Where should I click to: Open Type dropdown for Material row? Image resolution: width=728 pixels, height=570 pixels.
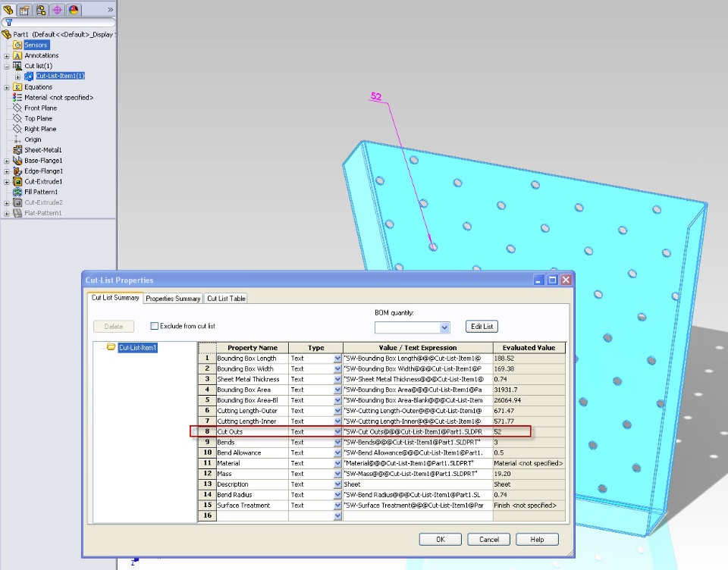337,463
